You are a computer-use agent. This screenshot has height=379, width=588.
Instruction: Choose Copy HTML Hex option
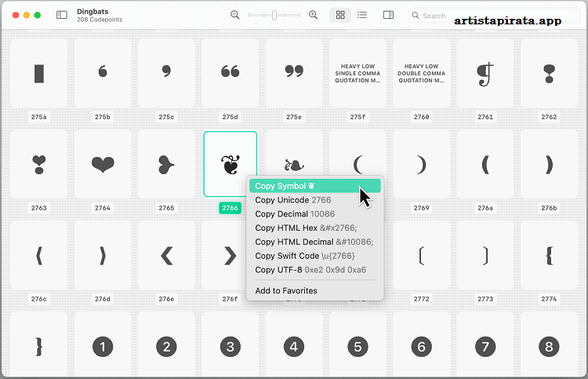315,228
